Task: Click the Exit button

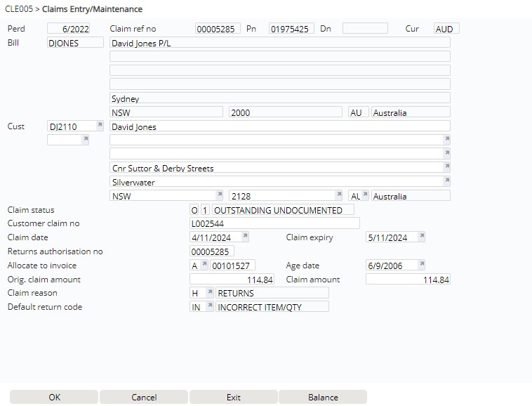Action: [234, 397]
